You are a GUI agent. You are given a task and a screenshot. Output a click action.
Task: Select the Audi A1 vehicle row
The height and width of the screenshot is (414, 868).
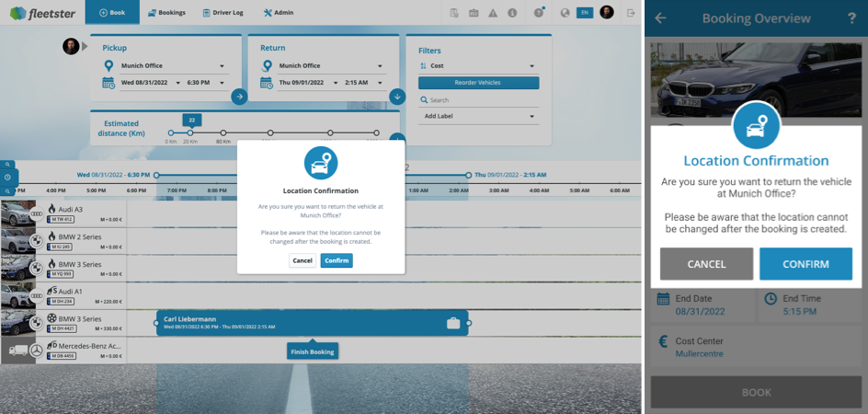(63, 296)
